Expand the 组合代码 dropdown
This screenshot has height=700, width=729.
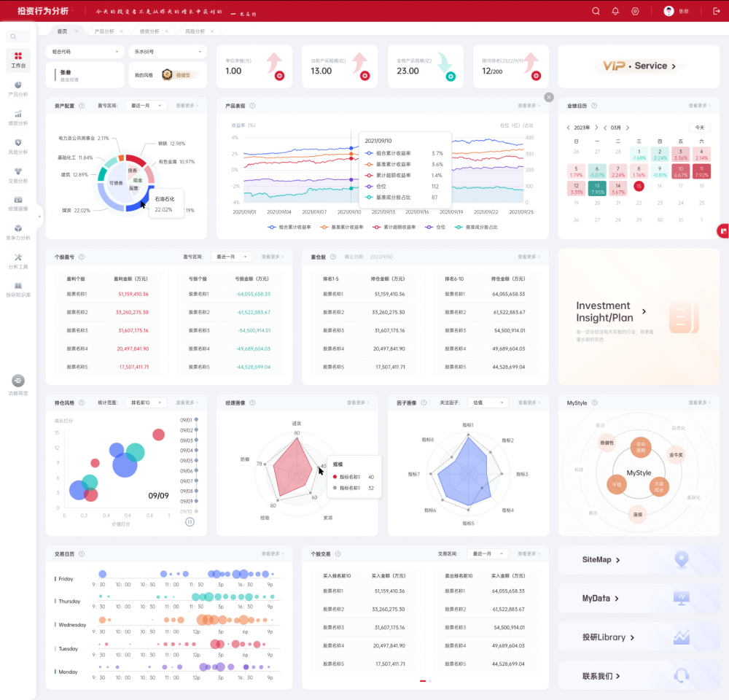point(85,52)
